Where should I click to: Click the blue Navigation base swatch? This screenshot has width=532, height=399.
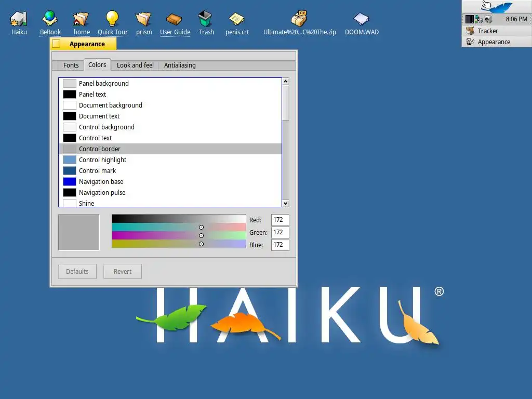pyautogui.click(x=70, y=181)
